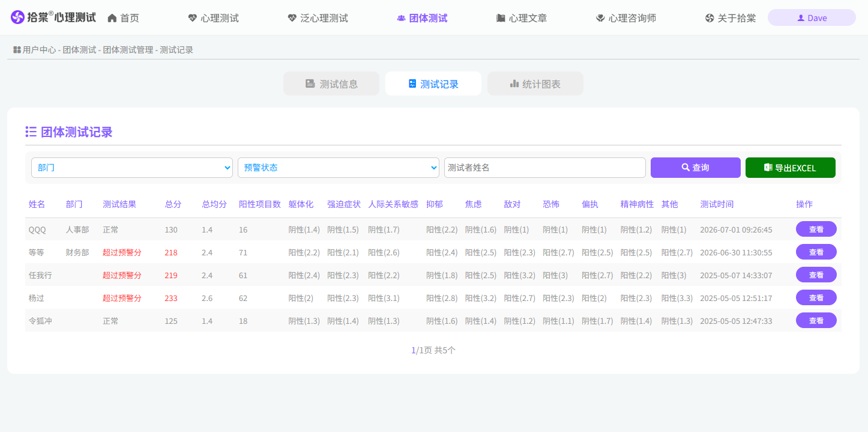The height and width of the screenshot is (432, 868).
Task: Click pagination text 1/1页 共5个
Action: 433,350
